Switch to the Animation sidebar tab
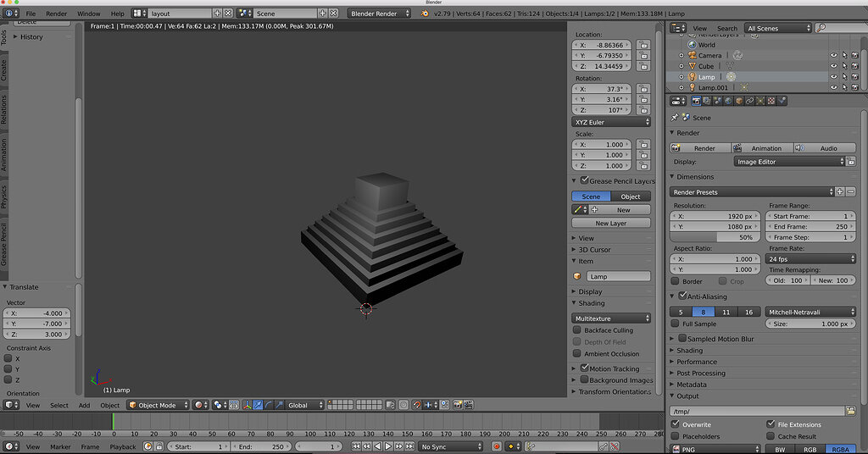 [x=4, y=154]
